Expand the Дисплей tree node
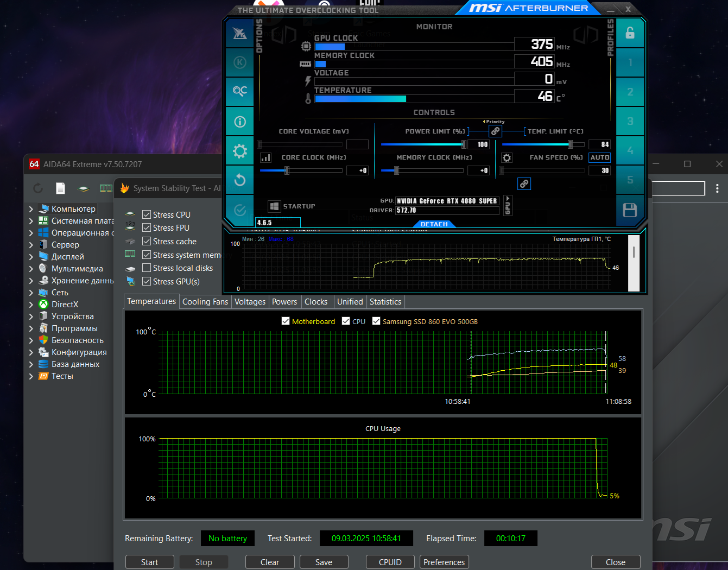The width and height of the screenshot is (728, 570). point(31,257)
